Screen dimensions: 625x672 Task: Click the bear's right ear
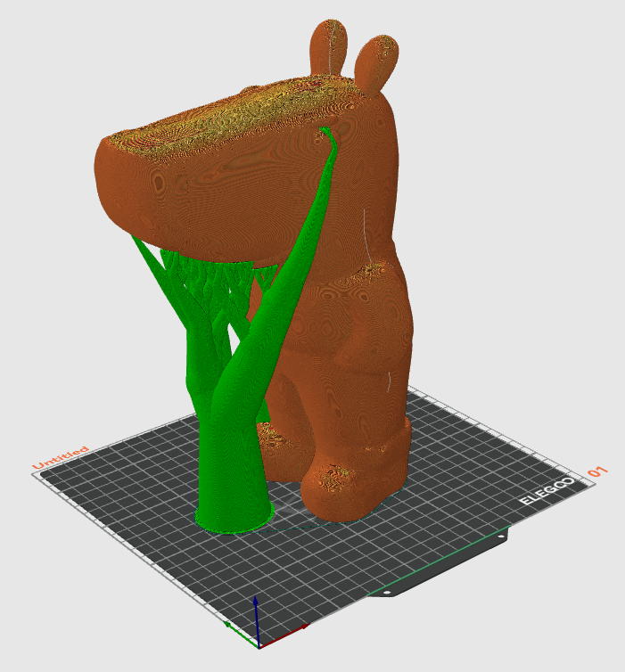click(376, 64)
